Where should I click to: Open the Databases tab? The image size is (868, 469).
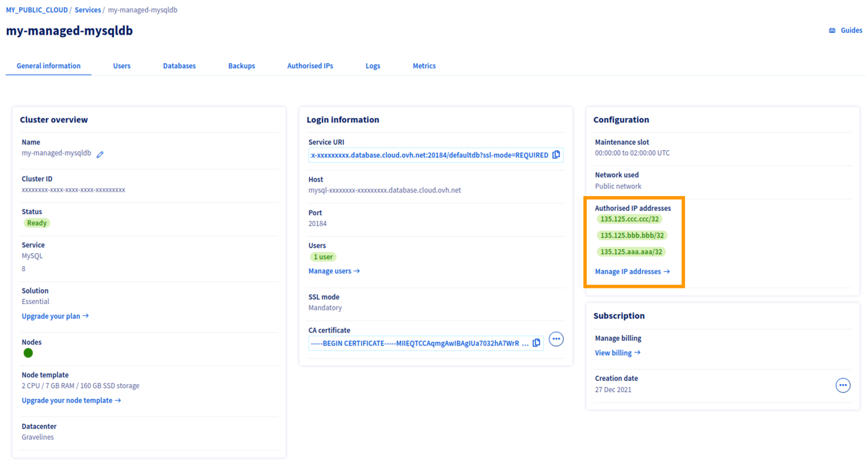[179, 66]
